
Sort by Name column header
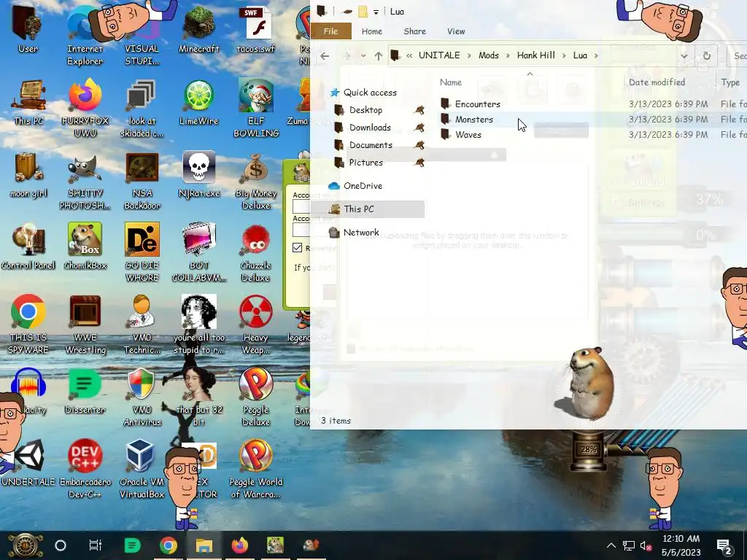(x=451, y=82)
